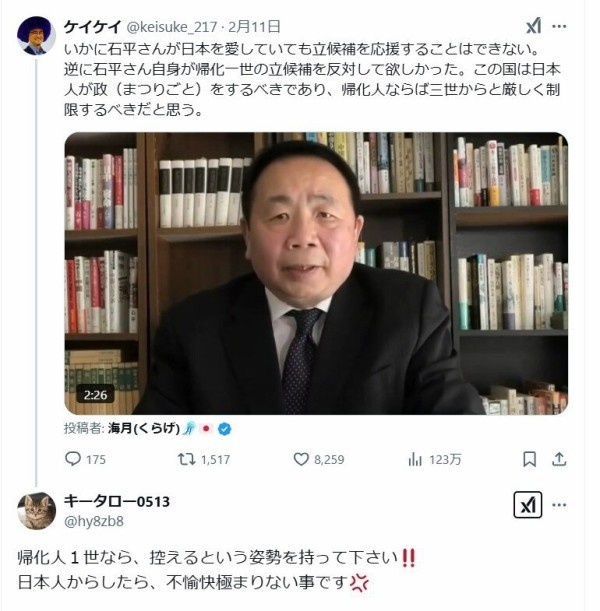Screen dimensions: 600x611
Task: Visit the @hy8zb8 handle
Action: point(94,521)
